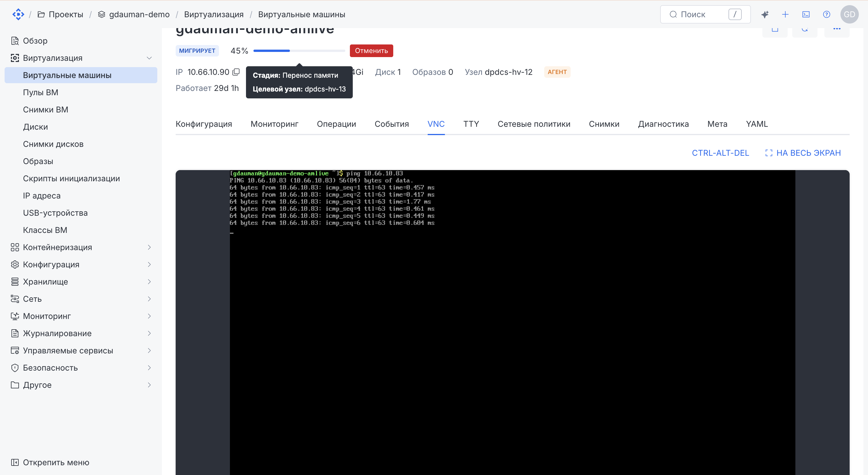This screenshot has height=475, width=868.
Task: Click the search magnifier icon
Action: click(673, 14)
